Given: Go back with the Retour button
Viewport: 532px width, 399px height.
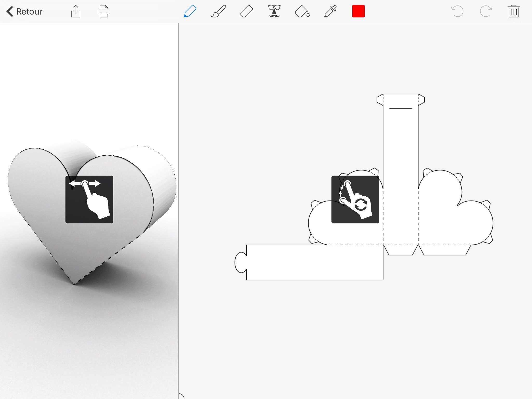Looking at the screenshot, I should (x=29, y=11).
